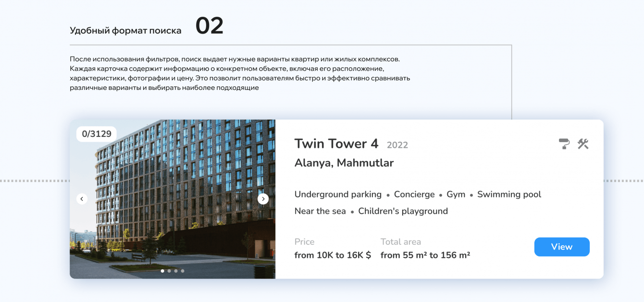Click the building photo thumbnail

(173, 199)
